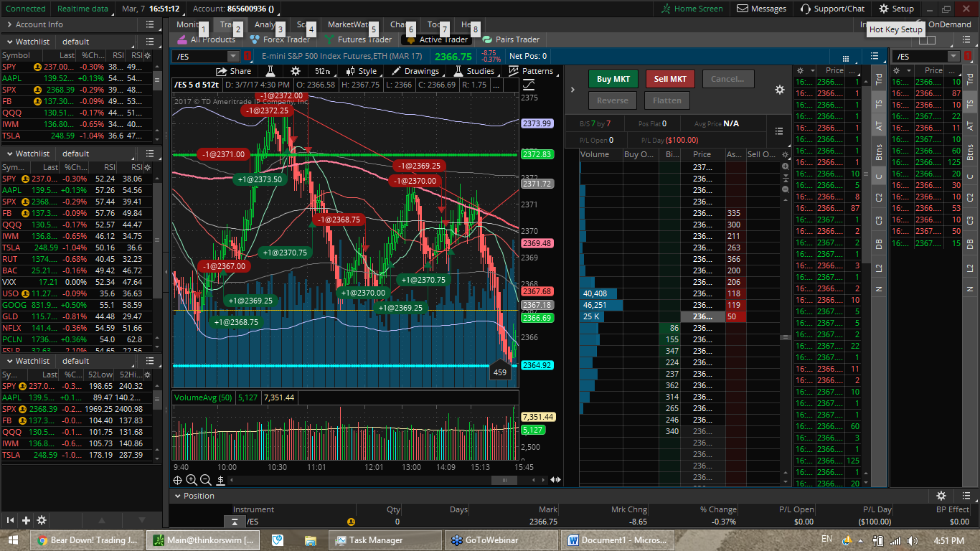Open the flask icon beside Share
Viewport: 980px width, 551px height.
click(270, 71)
